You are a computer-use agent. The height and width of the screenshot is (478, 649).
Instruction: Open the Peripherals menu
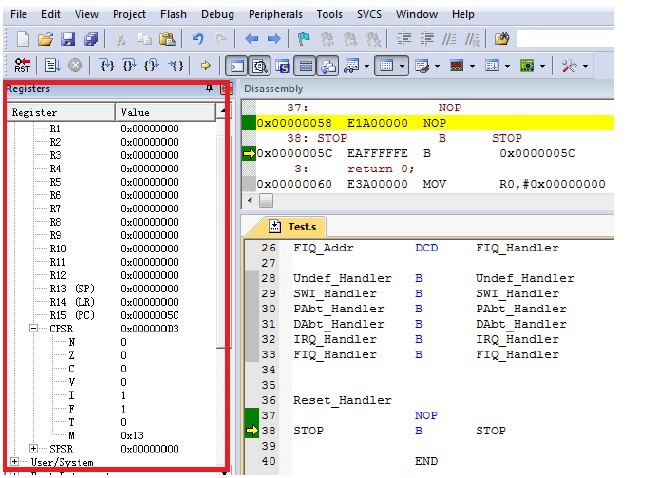(273, 14)
